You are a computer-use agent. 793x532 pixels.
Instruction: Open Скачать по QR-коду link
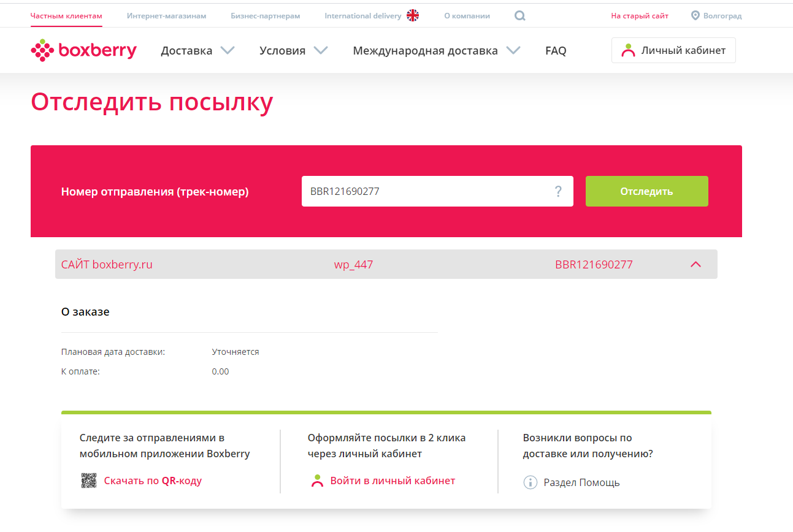pos(153,481)
